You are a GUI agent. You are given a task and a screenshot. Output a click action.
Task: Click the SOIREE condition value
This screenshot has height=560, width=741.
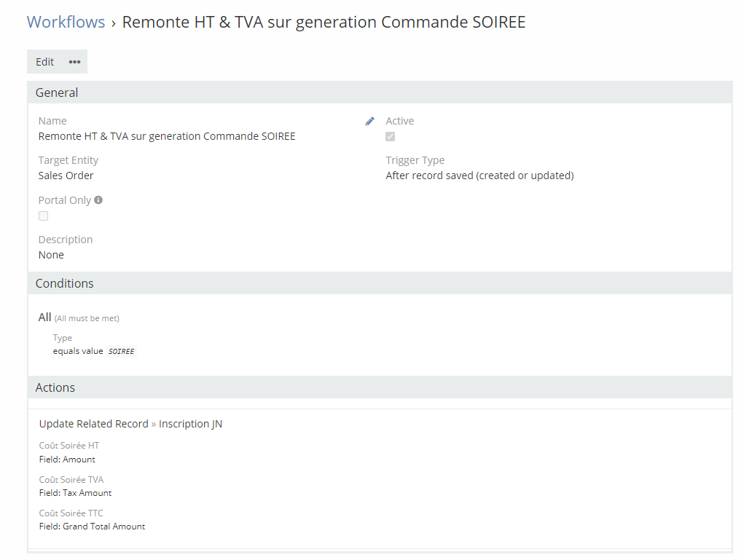(x=121, y=352)
